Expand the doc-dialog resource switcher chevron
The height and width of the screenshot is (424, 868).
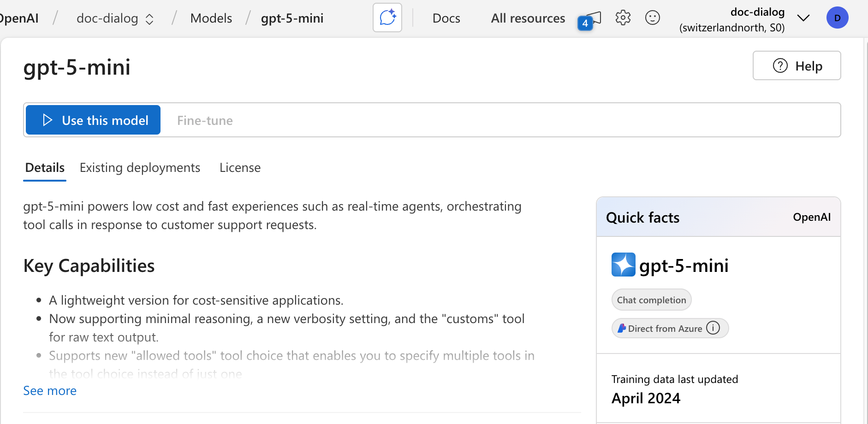149,19
